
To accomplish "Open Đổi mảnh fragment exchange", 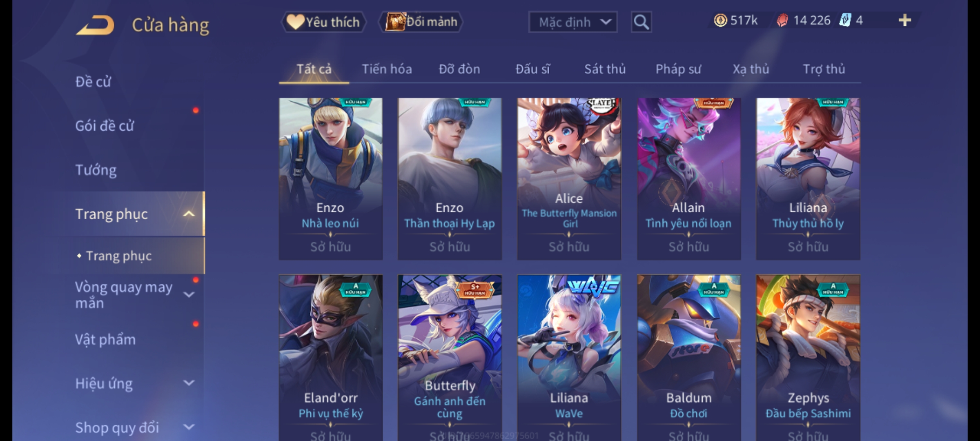I will point(421,22).
